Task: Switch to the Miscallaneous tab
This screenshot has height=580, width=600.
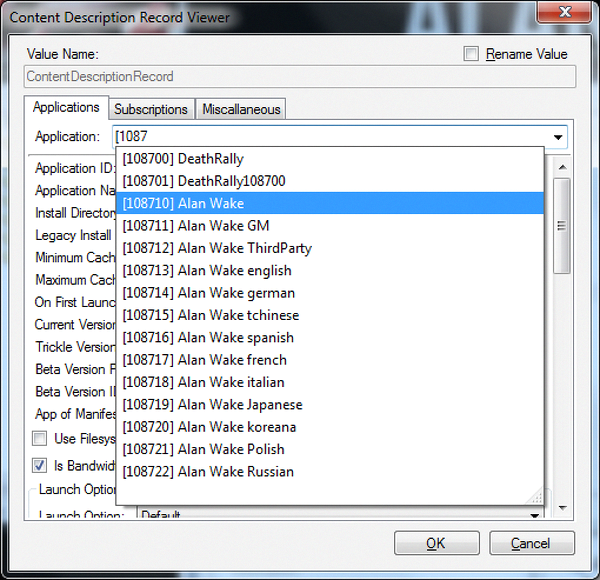Action: [241, 109]
